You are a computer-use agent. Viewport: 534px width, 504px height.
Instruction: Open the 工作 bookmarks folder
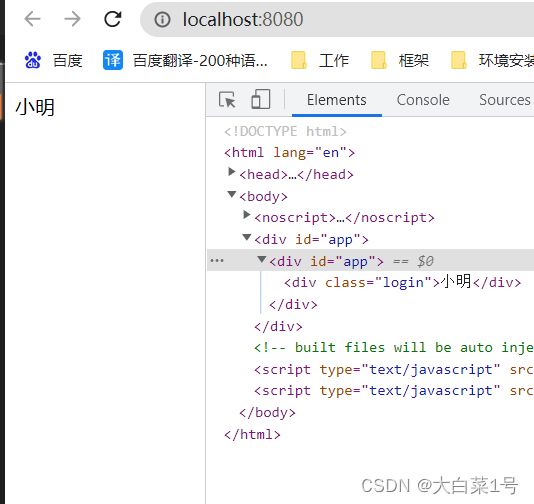click(x=320, y=60)
